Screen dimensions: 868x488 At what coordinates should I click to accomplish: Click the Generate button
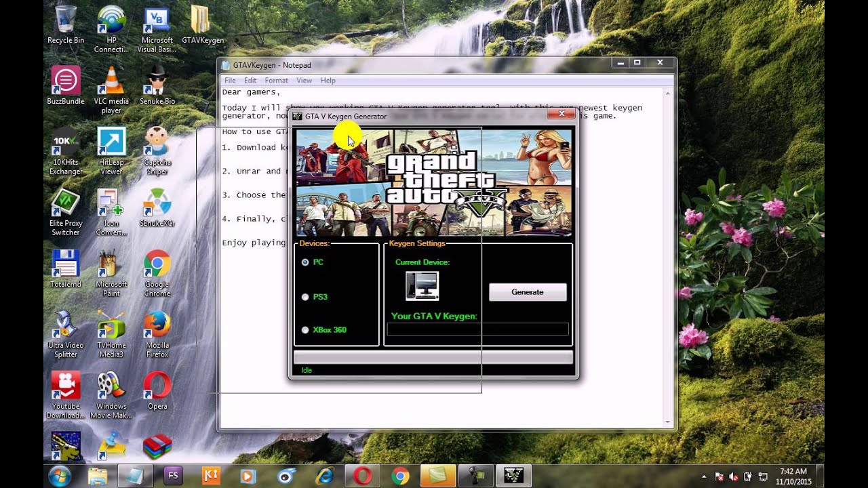528,292
